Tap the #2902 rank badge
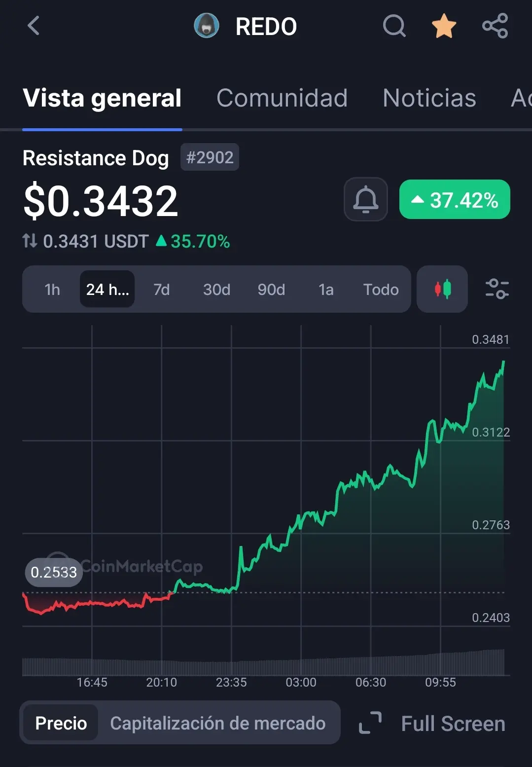 [x=210, y=157]
